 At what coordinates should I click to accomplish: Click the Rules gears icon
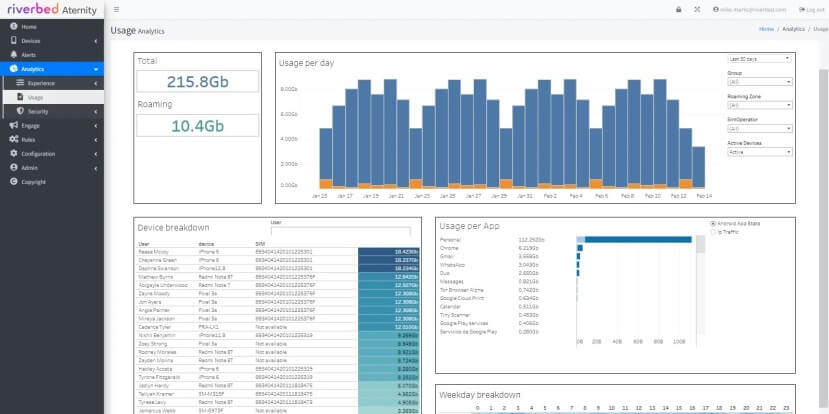[x=13, y=140]
